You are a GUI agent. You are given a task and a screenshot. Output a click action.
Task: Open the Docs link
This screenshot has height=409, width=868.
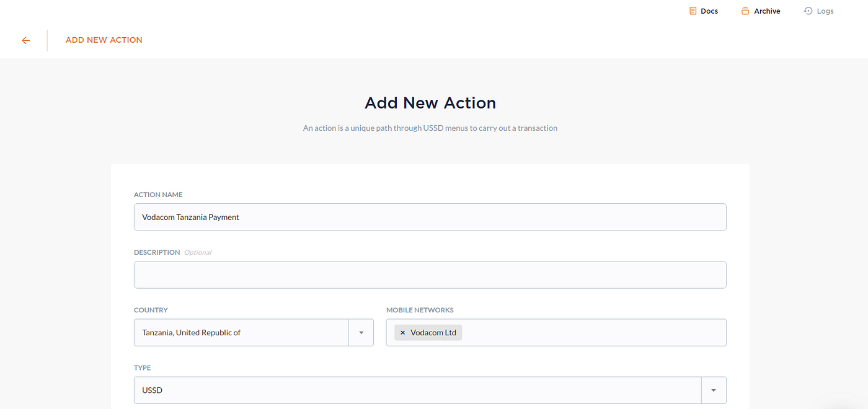(704, 11)
